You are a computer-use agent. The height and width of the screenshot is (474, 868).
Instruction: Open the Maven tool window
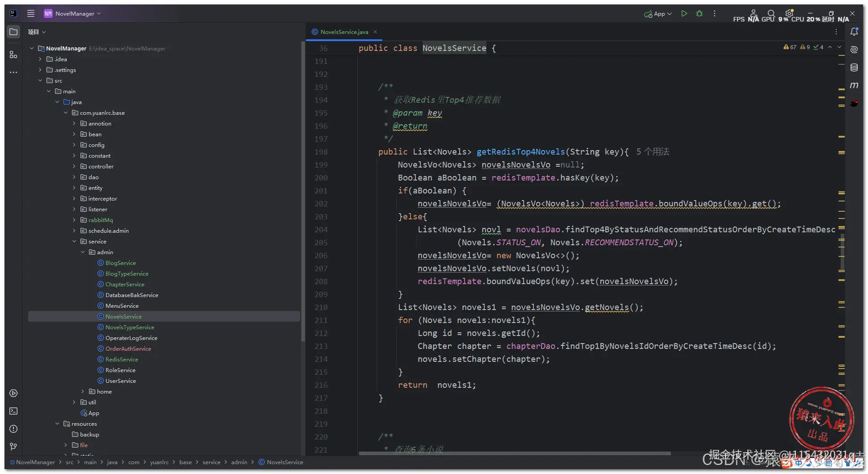pos(854,85)
